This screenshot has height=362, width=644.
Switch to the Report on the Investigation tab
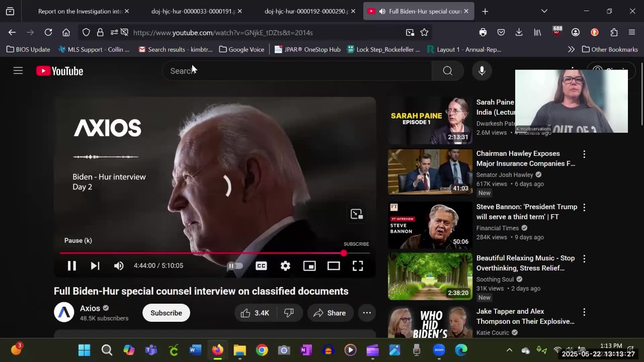coord(78,11)
